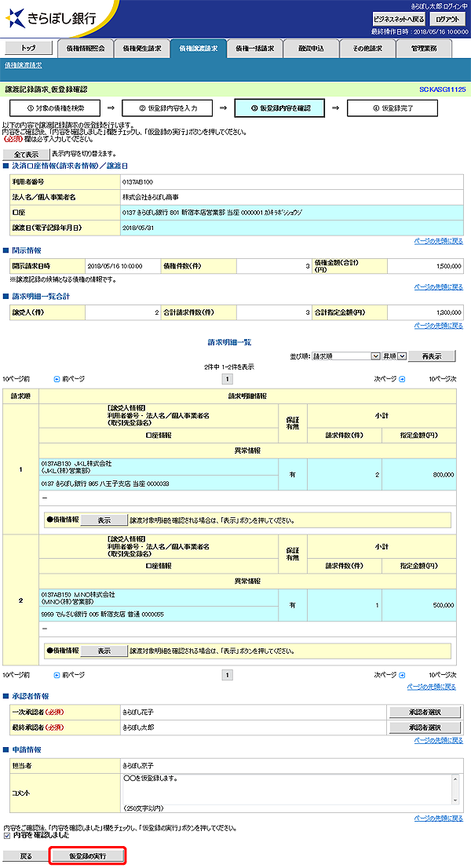
Task: Click the 0137AB150 MNO株式会社 cell
Action: pyautogui.click(x=159, y=597)
